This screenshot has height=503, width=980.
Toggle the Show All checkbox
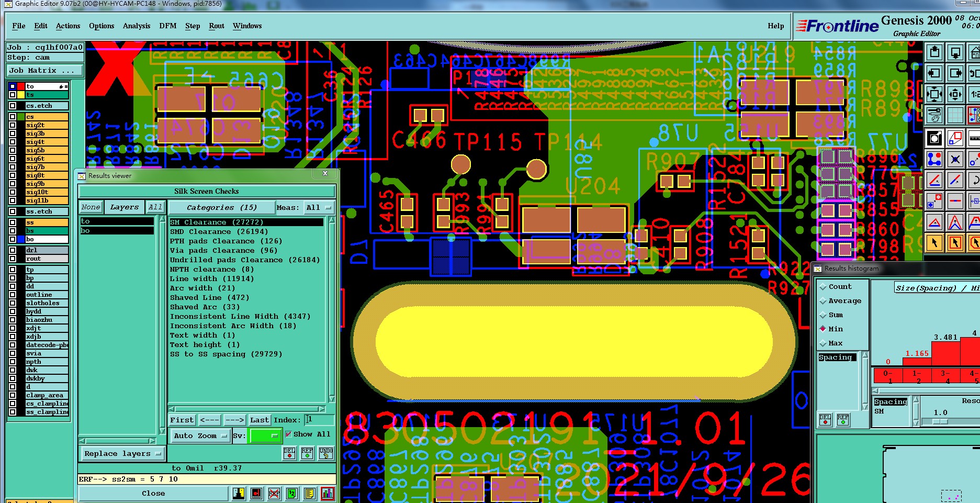288,434
